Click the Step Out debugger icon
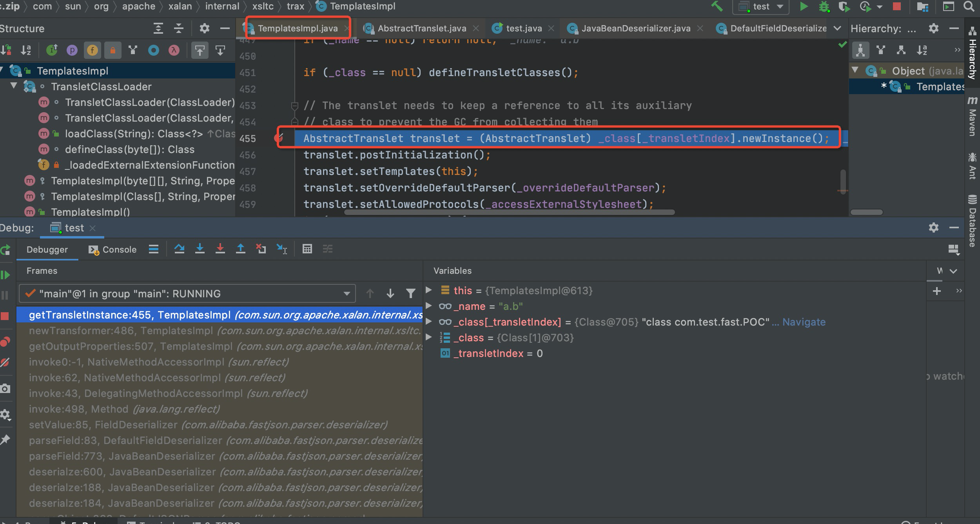980x524 pixels. tap(241, 249)
